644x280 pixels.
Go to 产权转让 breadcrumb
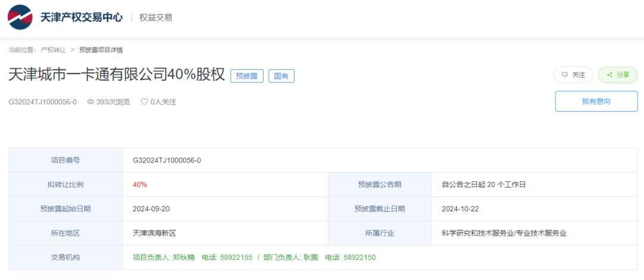click(x=54, y=50)
